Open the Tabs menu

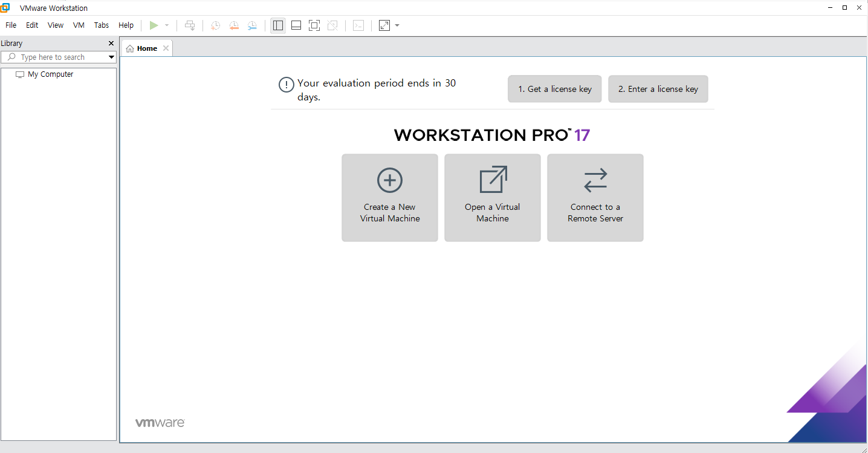tap(102, 25)
